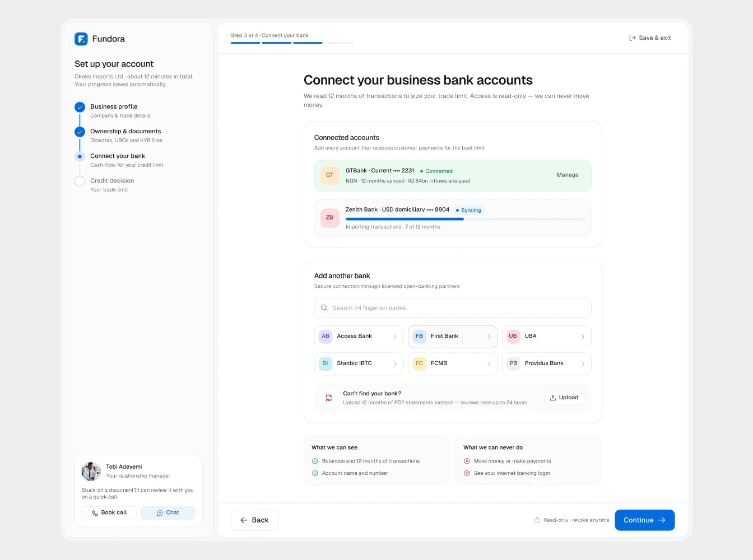Click the Zenith Bank import progress bar
Viewport: 753px width, 560px height.
tap(465, 219)
